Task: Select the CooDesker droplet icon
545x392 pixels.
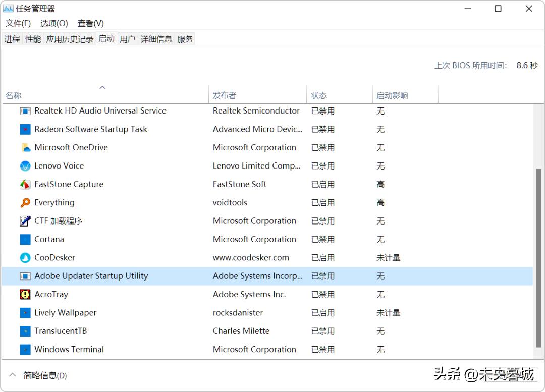Action: coord(25,257)
